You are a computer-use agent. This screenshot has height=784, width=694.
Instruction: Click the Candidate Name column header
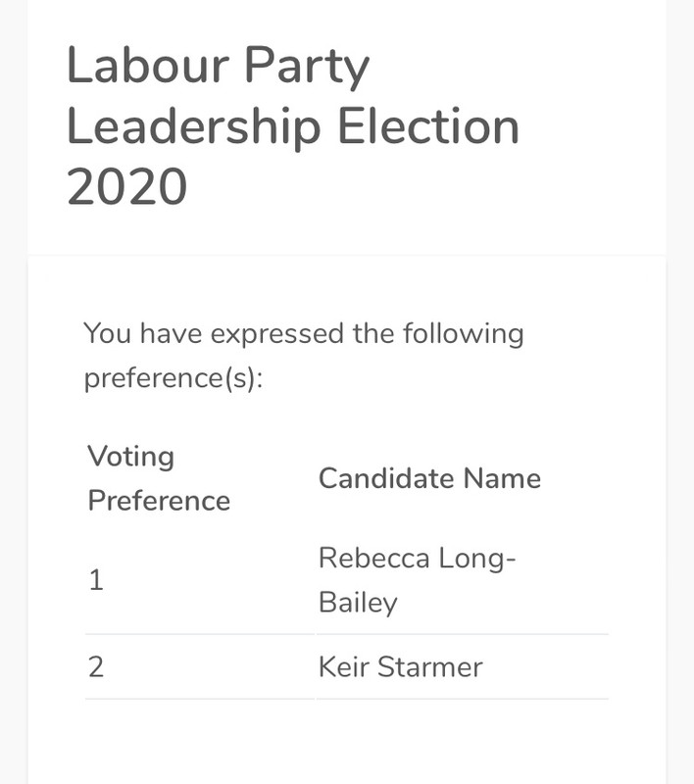point(429,478)
